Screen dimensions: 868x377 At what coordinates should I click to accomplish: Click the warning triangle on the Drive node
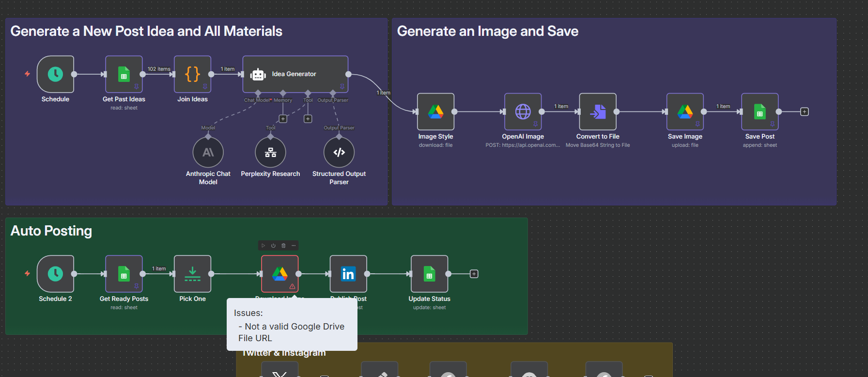(x=292, y=286)
